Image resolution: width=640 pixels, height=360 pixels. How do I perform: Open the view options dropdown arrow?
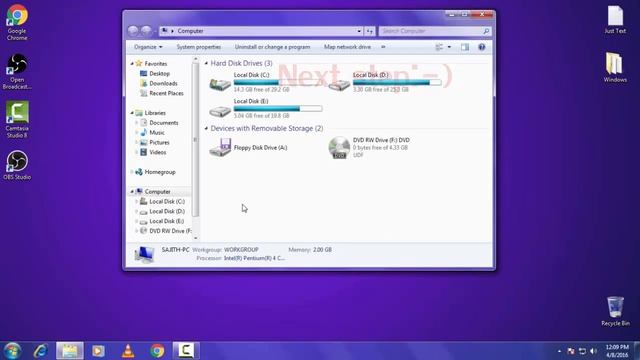tap(449, 47)
